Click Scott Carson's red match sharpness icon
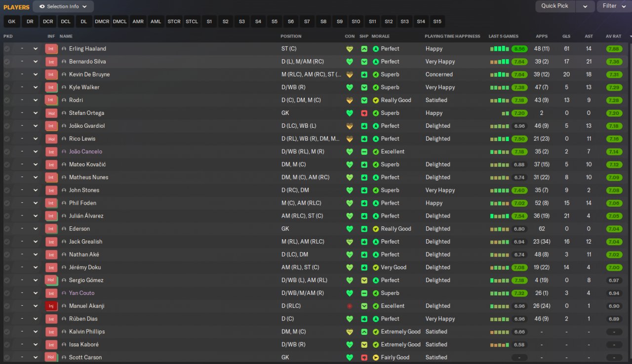The width and height of the screenshot is (632, 364). (x=364, y=358)
